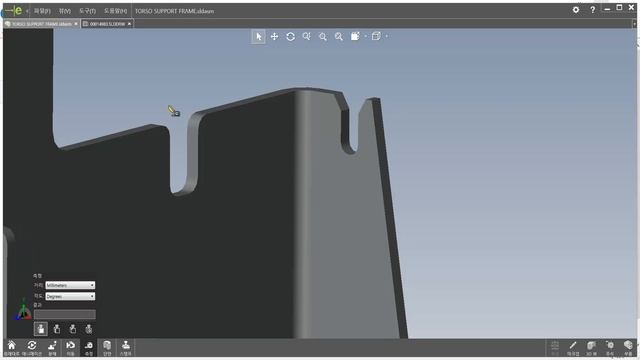Click the TORSO SUPPORT FRAME.sldasm title text

(174, 11)
